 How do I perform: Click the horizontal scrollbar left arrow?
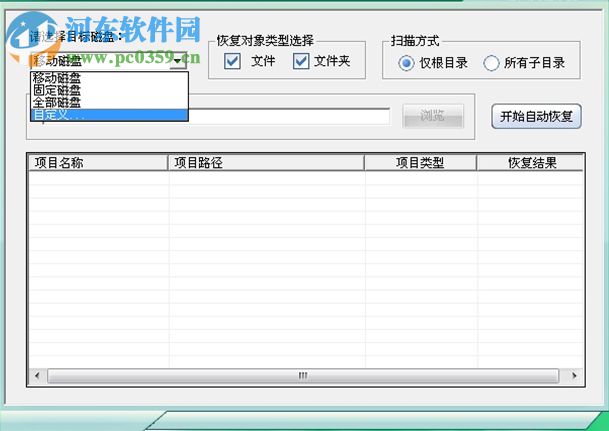click(x=37, y=376)
